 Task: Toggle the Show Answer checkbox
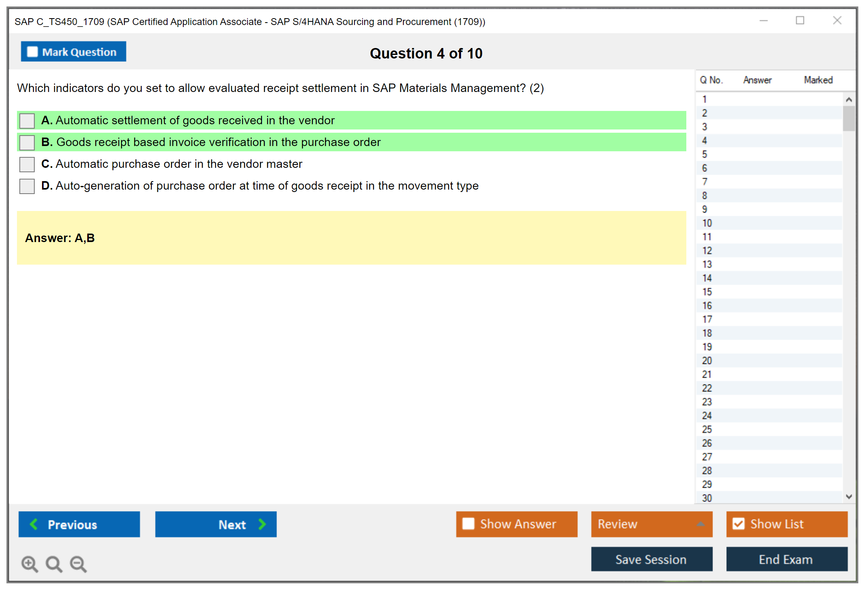pos(468,524)
